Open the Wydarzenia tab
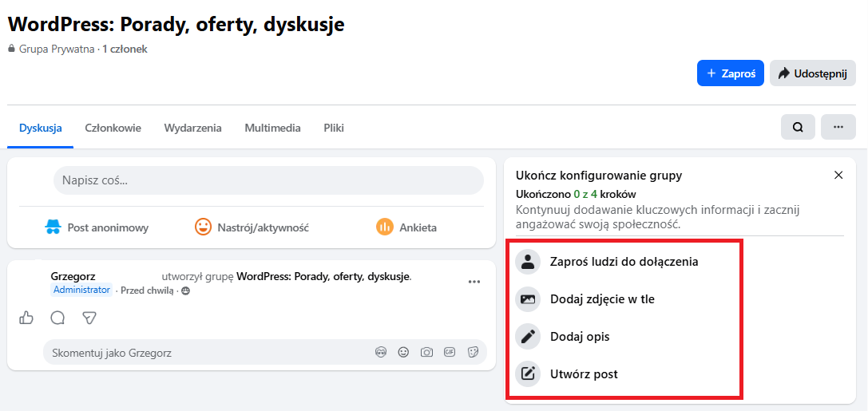 click(192, 128)
